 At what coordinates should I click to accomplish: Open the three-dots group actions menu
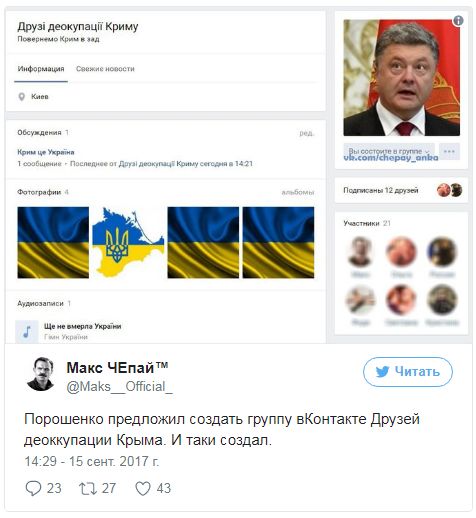(x=449, y=152)
